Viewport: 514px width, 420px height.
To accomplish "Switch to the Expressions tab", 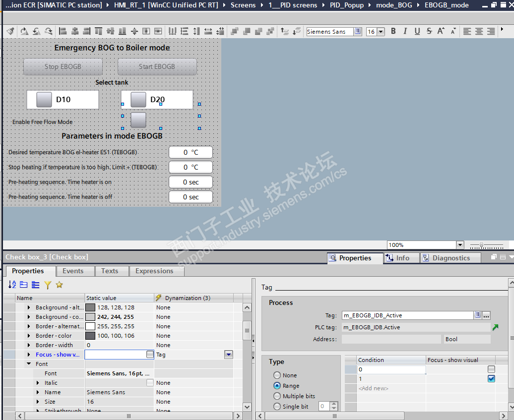I will [154, 271].
